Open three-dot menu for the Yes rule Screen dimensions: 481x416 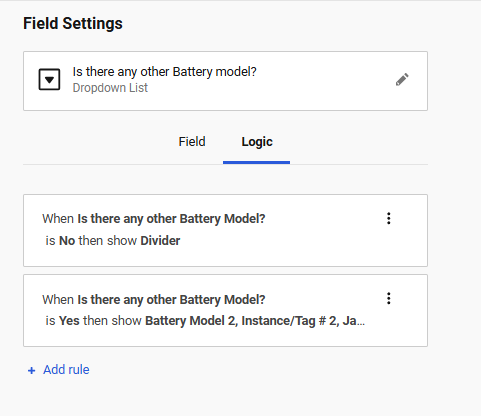(389, 298)
